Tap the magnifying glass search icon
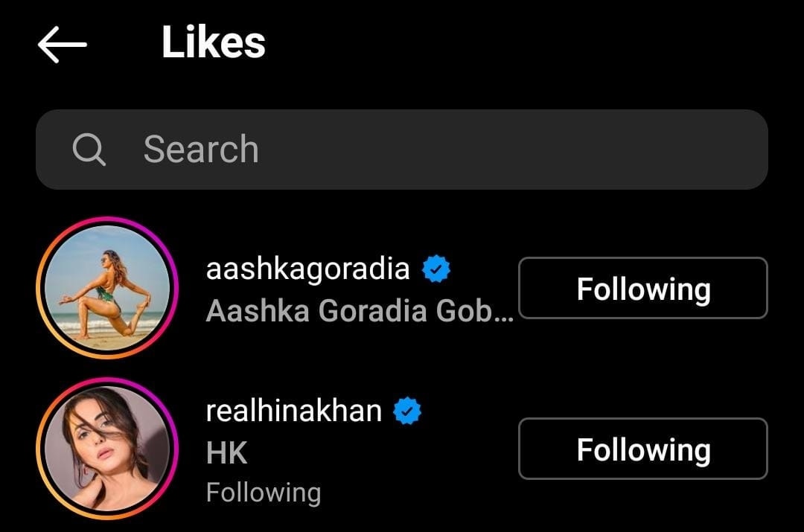Image resolution: width=804 pixels, height=532 pixels. click(x=89, y=150)
